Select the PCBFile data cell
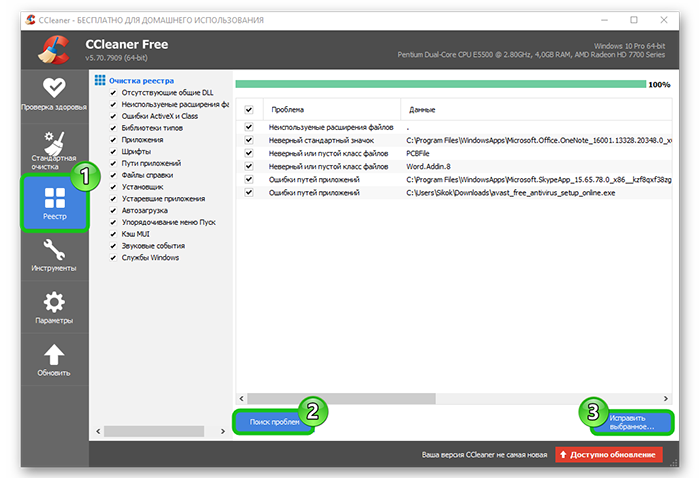This screenshot has height=478, width=700. tap(417, 153)
